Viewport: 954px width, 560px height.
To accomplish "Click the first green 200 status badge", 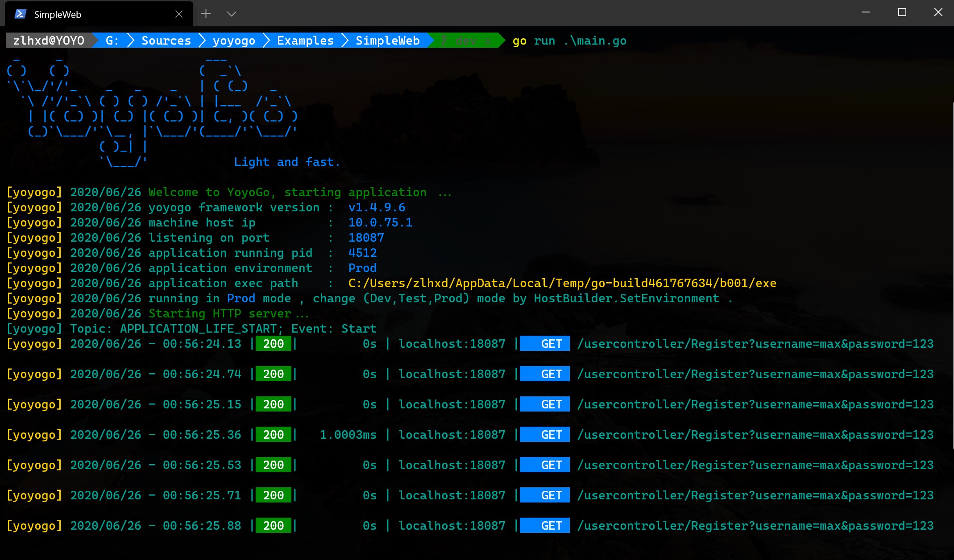I will (x=273, y=344).
